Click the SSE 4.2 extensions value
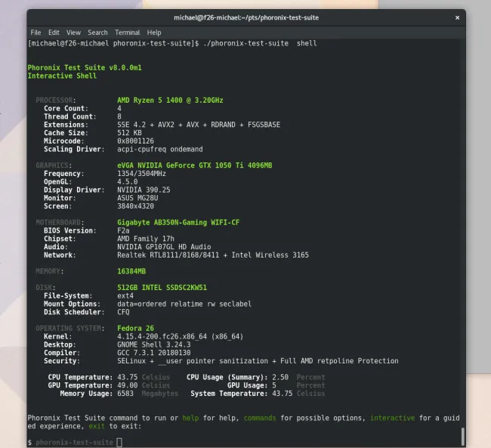This screenshot has height=448, width=491. click(199, 125)
